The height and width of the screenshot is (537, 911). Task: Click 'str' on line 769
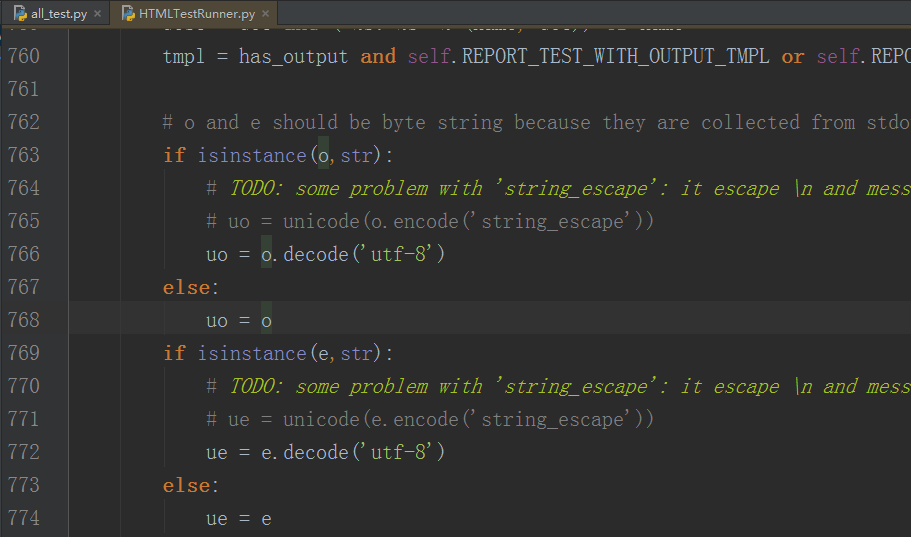(356, 354)
